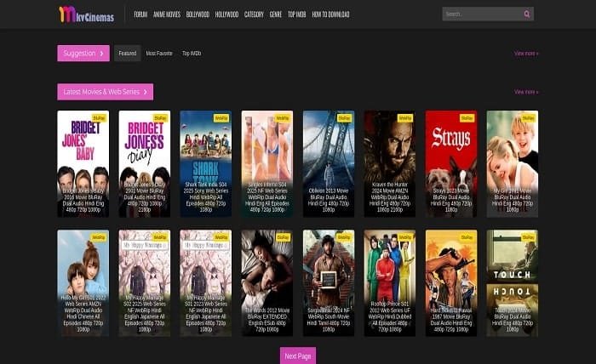The width and height of the screenshot is (596, 364).
Task: Open Shark Tank India S04 poster
Action: pos(206,163)
